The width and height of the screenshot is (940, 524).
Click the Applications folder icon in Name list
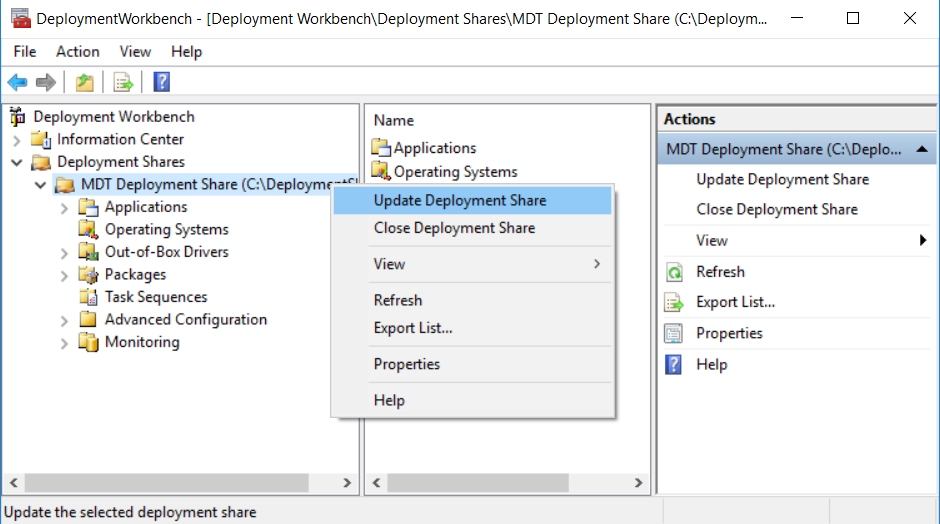click(x=381, y=147)
